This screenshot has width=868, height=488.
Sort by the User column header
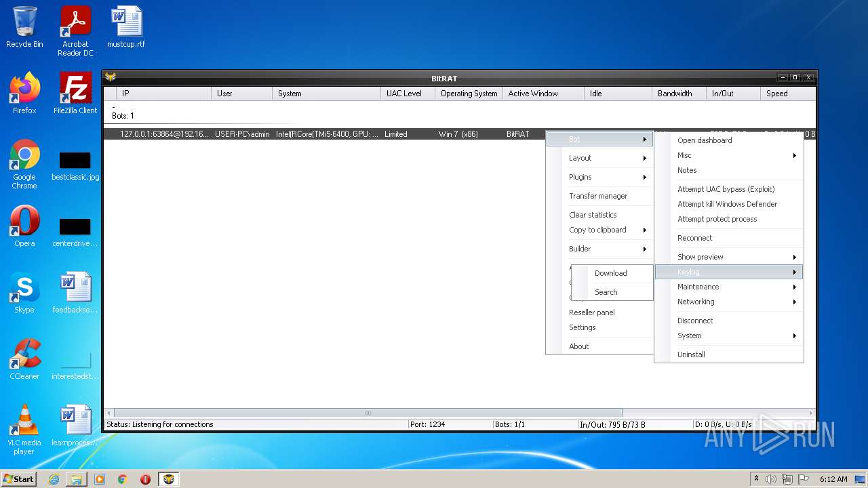tap(241, 94)
